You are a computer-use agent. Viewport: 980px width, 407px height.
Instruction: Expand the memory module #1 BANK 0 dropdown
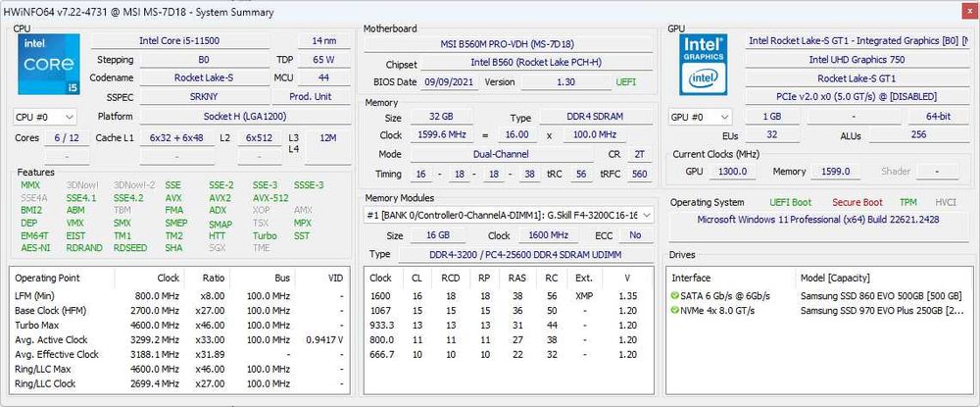click(x=509, y=215)
